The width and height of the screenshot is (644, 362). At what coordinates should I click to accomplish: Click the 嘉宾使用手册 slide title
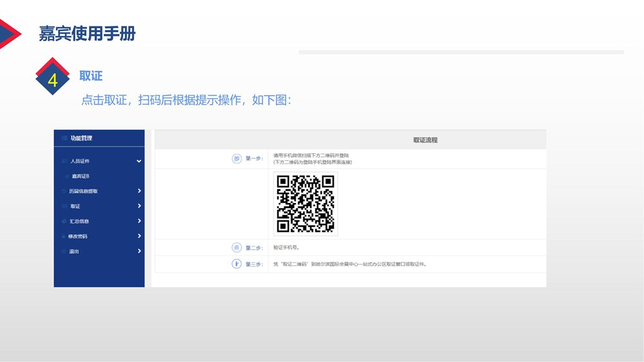coord(87,33)
